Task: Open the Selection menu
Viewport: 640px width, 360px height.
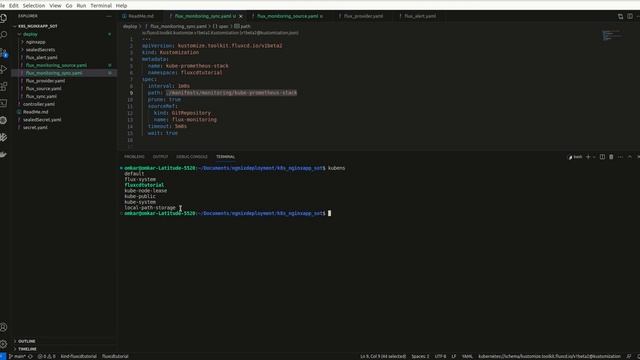Action: [x=34, y=6]
